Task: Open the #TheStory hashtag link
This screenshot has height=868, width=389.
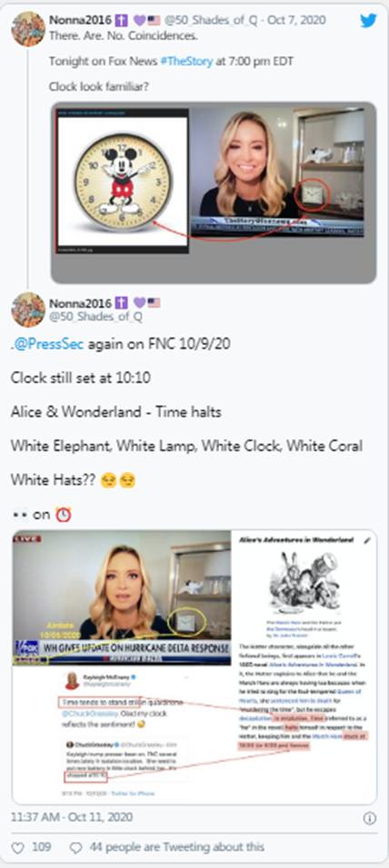Action: [186, 62]
